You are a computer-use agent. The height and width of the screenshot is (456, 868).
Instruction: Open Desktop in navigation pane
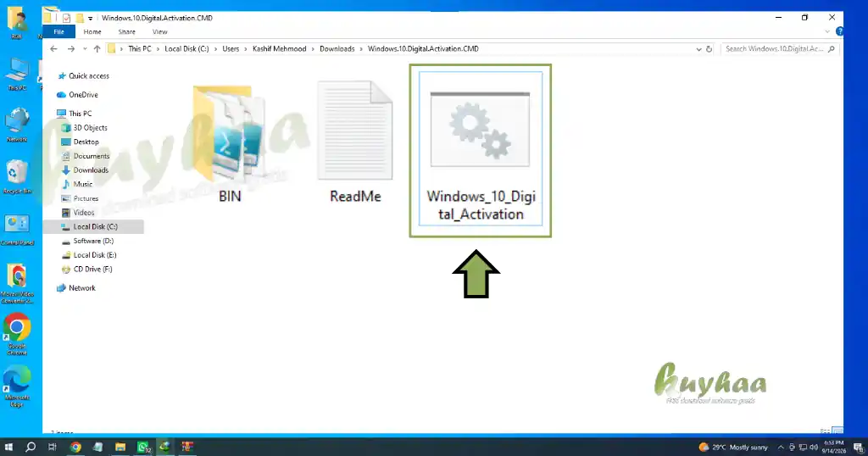click(x=81, y=142)
